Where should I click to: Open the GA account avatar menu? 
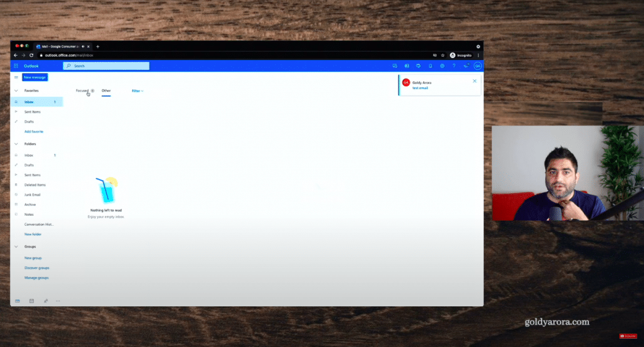click(478, 66)
